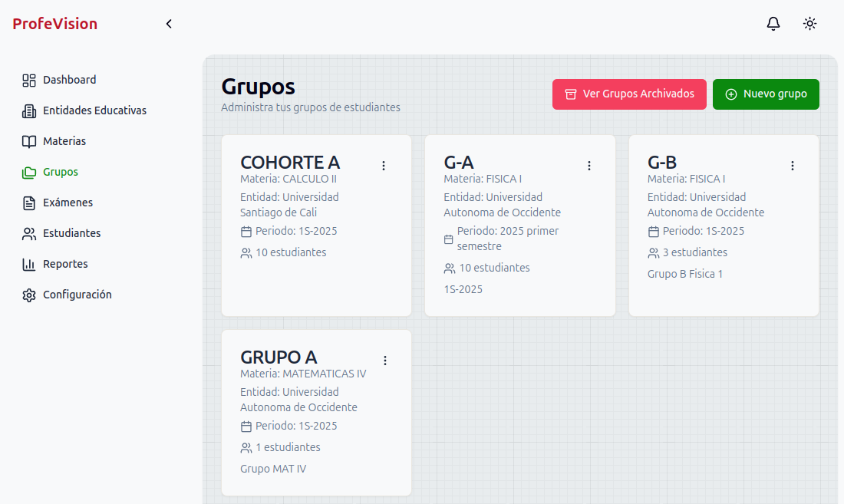
Task: Click 'Materia: MATEMATICAS IV' text
Action: pyautogui.click(x=303, y=374)
